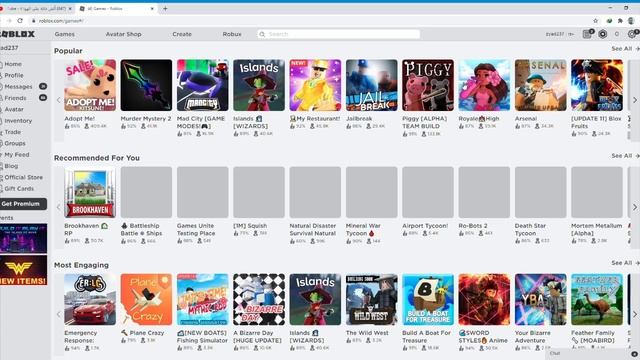Open the Robux menu item
The width and height of the screenshot is (640, 360).
click(x=232, y=34)
